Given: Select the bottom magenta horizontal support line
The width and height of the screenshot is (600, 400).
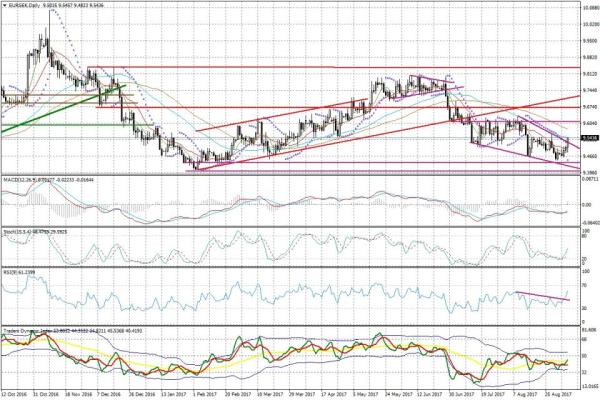Looking at the screenshot, I should 380,164.
